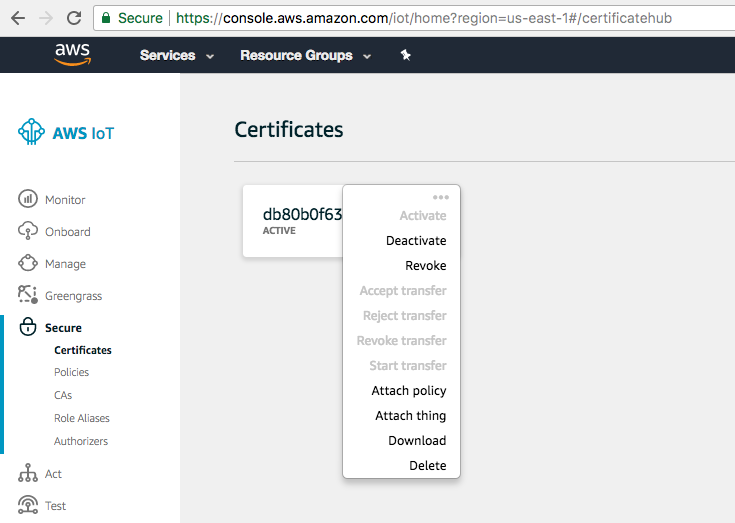Image resolution: width=735 pixels, height=523 pixels.
Task: Open Role Aliases under Secure
Action: coord(82,418)
